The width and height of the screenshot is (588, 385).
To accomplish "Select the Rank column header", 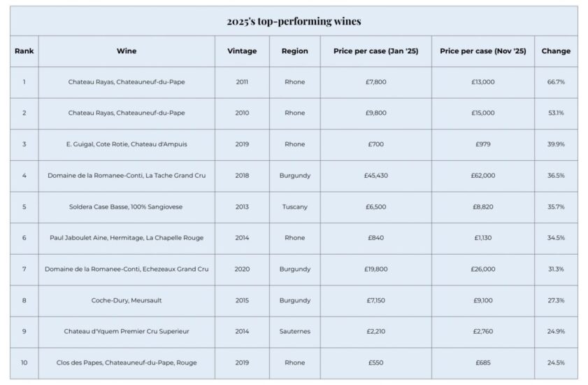I will 24,51.
